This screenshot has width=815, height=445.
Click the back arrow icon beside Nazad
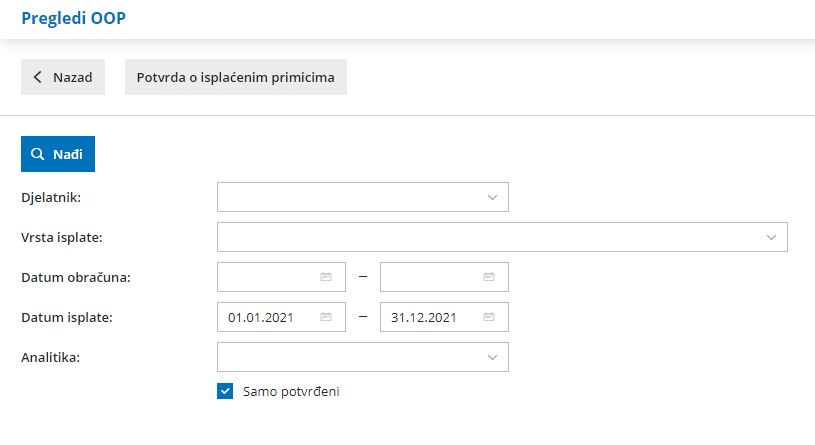pyautogui.click(x=38, y=77)
